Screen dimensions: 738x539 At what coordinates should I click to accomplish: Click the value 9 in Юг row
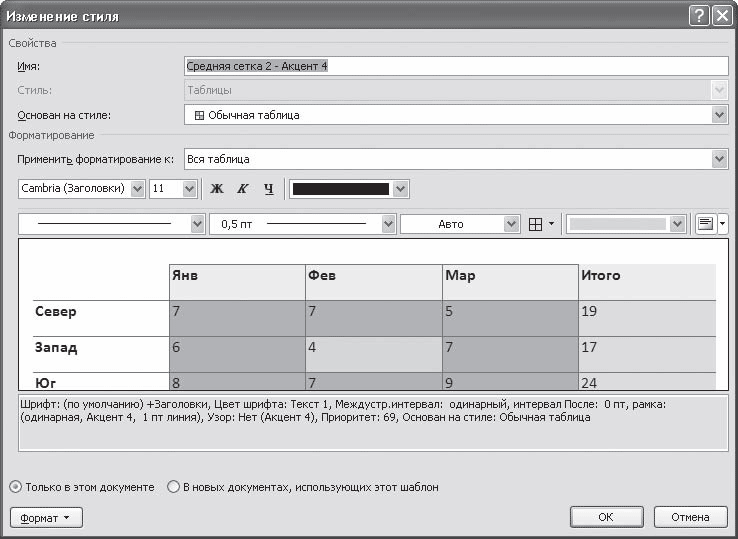(449, 383)
